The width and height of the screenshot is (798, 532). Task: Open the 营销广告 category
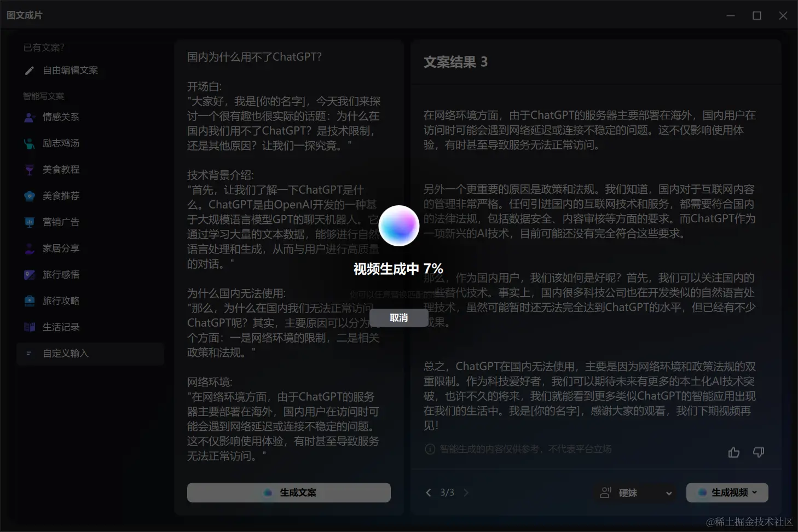60,222
